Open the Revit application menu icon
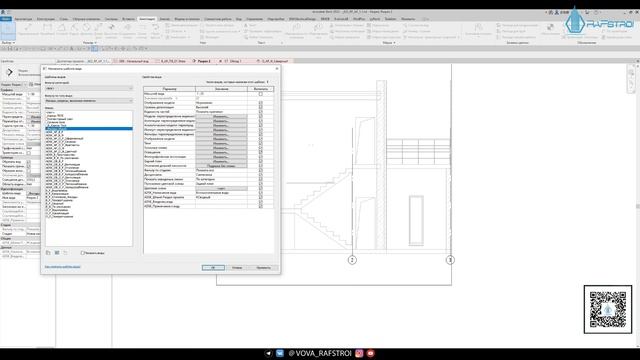This screenshot has height=360, width=640. (3, 12)
